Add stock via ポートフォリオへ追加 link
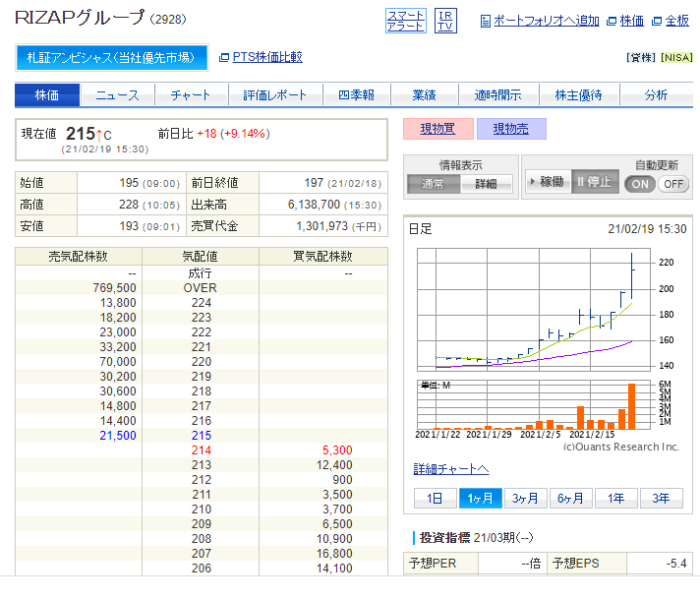 [546, 21]
